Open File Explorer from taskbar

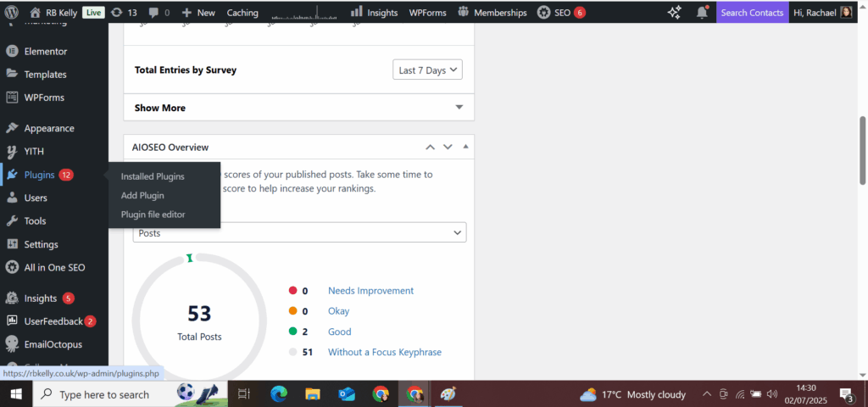pyautogui.click(x=313, y=394)
